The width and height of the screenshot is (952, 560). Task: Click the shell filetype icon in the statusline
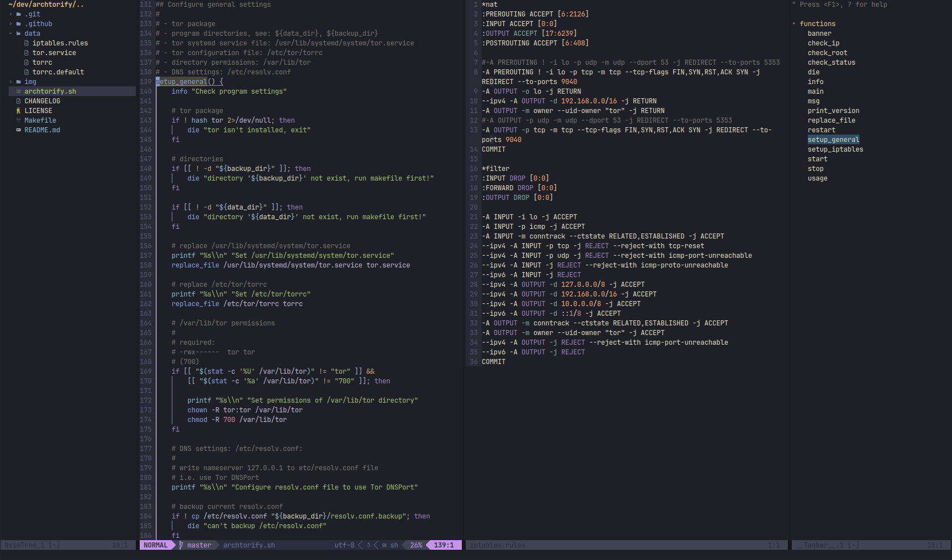385,545
